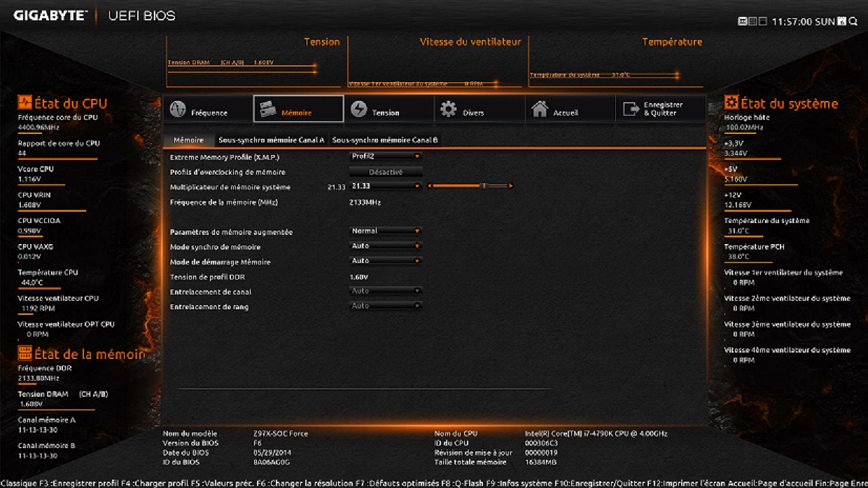Image resolution: width=868 pixels, height=488 pixels.
Task: Click the Enregistrer & Quitter exit icon
Action: (x=631, y=109)
